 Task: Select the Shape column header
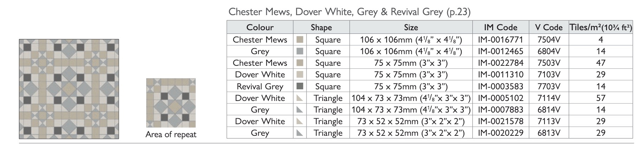click(321, 27)
